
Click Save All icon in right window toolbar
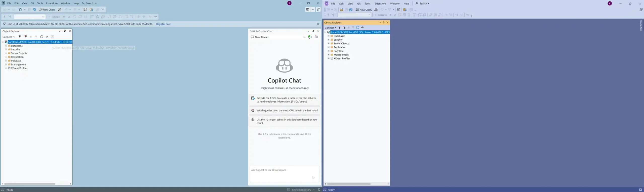click(x=351, y=10)
